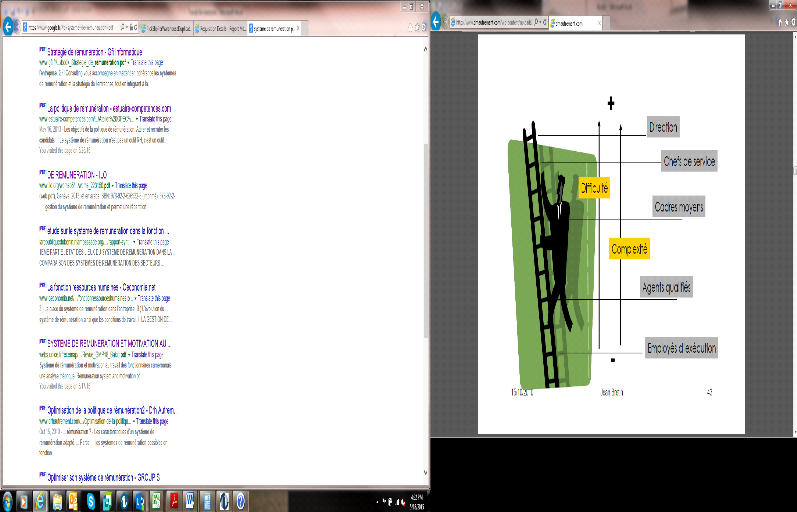The image size is (797, 512).
Task: Launch the red Adobe Reader taskbar icon
Action: 172,500
